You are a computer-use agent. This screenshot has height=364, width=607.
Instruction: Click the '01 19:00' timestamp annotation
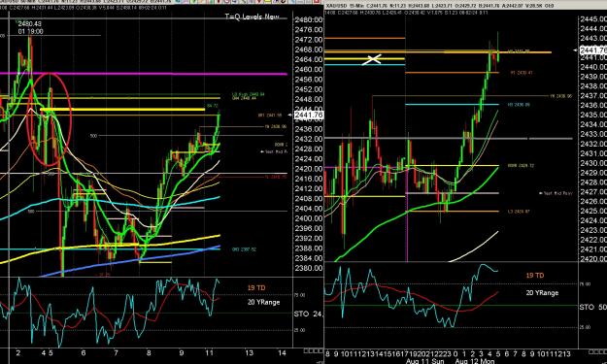pos(30,31)
